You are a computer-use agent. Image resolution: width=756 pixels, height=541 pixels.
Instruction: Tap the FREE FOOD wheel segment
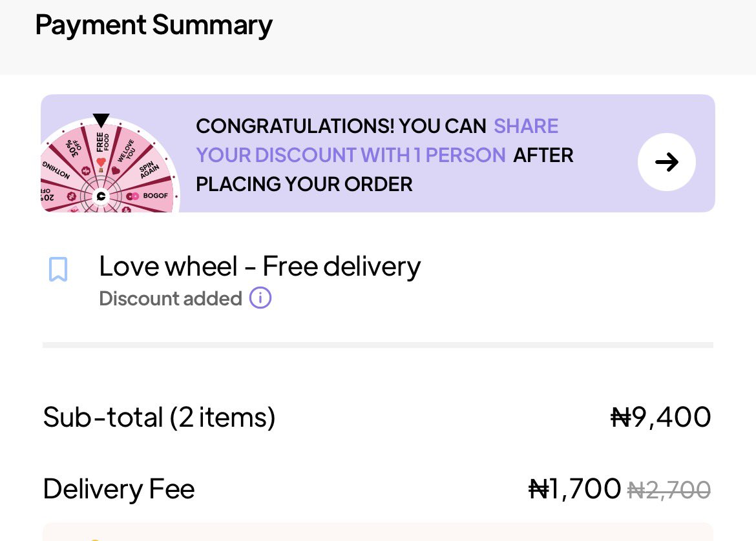point(102,145)
